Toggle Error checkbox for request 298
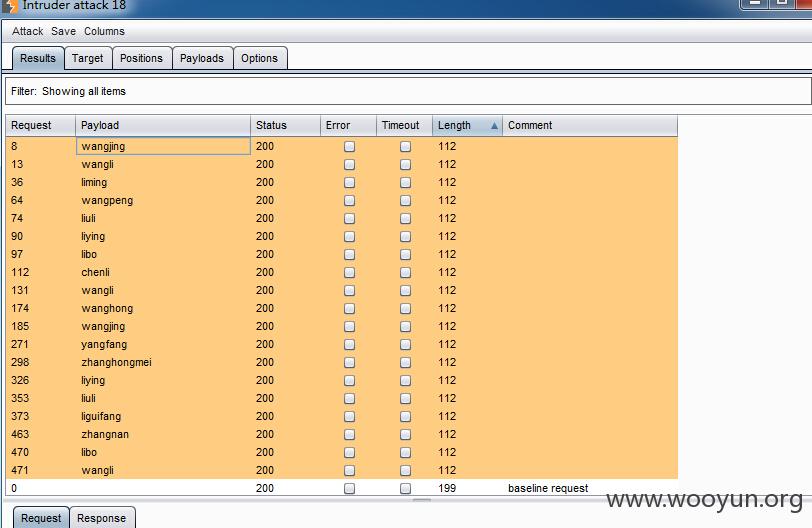The height and width of the screenshot is (528, 812). 350,362
